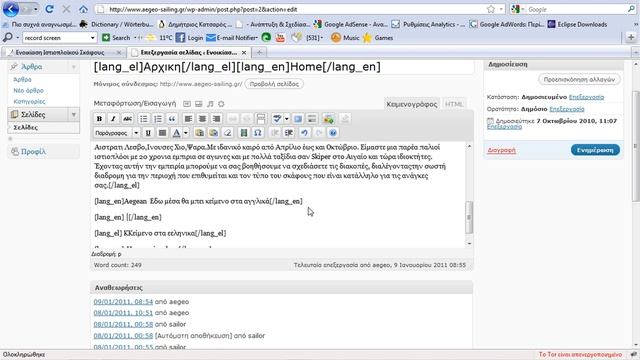Insert an unordered bullet list
Image resolution: width=640 pixels, height=360 pixels.
(x=144, y=119)
